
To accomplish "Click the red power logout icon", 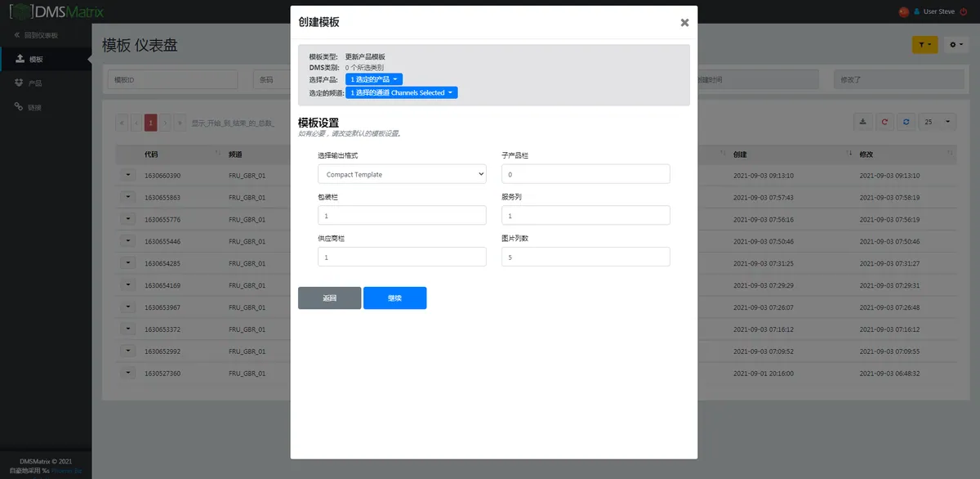I will [964, 11].
